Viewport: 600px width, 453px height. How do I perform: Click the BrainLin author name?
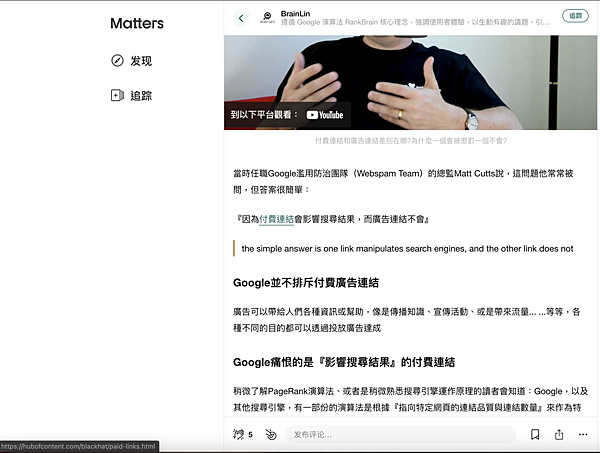point(295,14)
